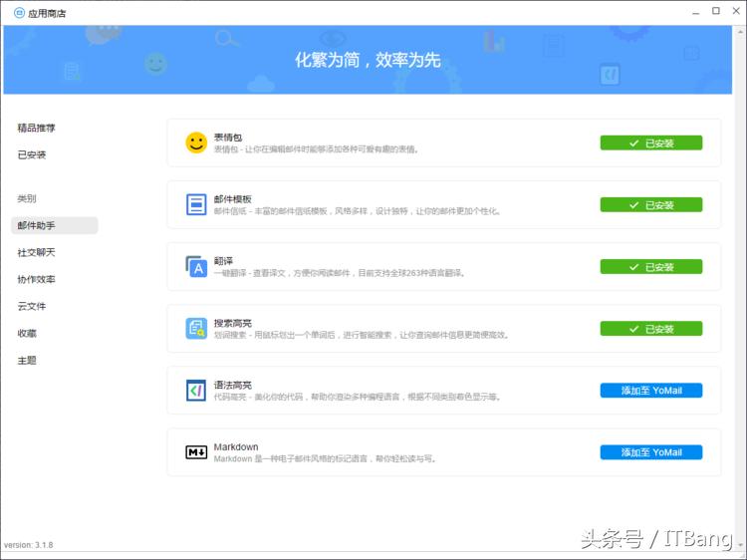Click the scrollbar up arrow
This screenshot has height=560, width=747.
[740, 32]
